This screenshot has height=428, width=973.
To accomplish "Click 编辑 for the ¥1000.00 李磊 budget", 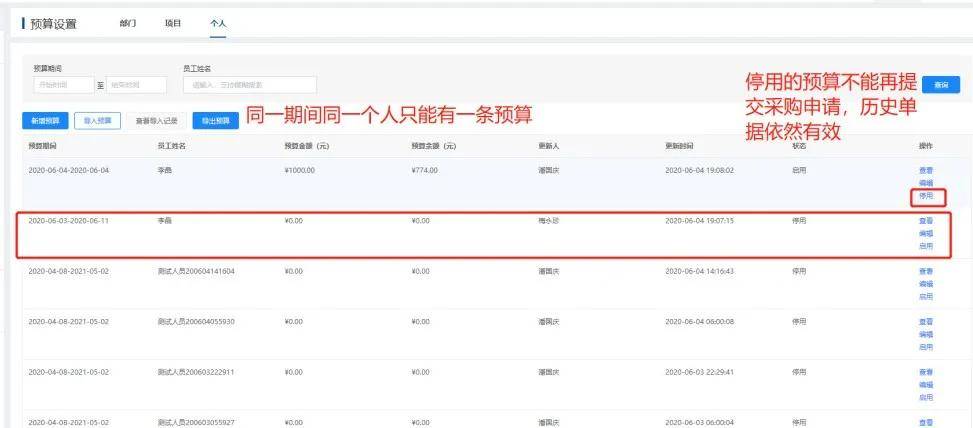I will point(926,183).
